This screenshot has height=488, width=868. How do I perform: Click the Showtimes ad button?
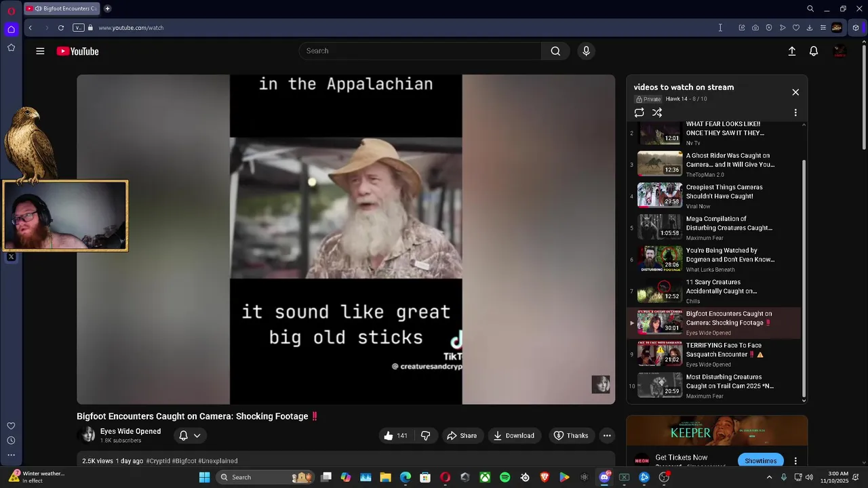click(x=760, y=461)
